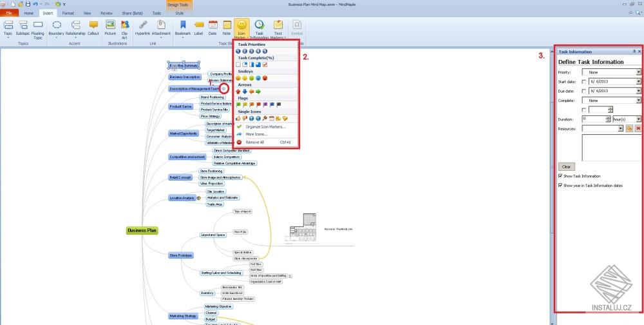Enable the Start date checkbox
Screen dimensions: 644x325
pos(585,81)
